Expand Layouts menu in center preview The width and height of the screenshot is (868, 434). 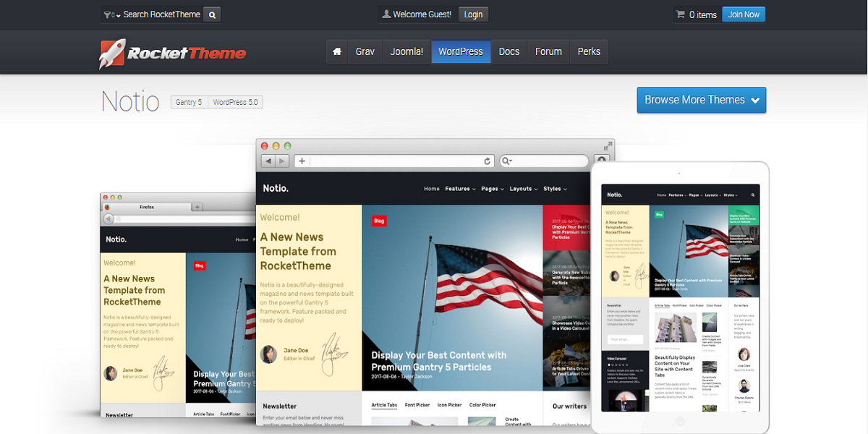[523, 189]
